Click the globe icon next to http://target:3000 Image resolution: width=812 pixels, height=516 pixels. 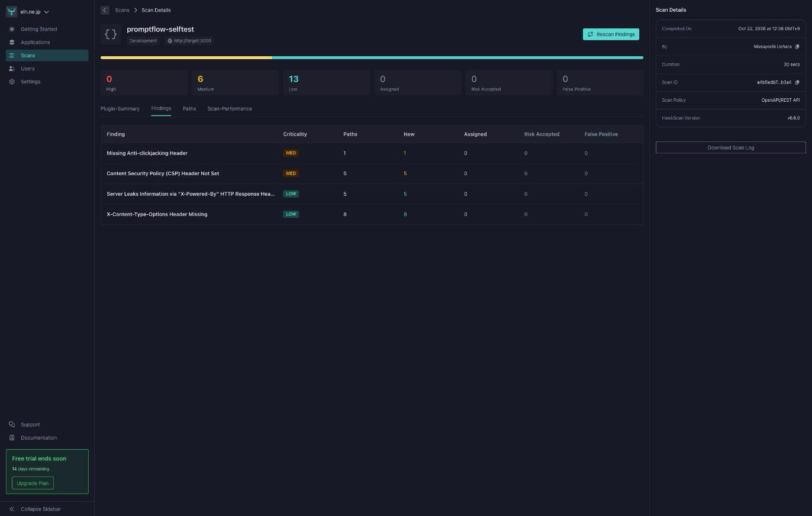[170, 41]
